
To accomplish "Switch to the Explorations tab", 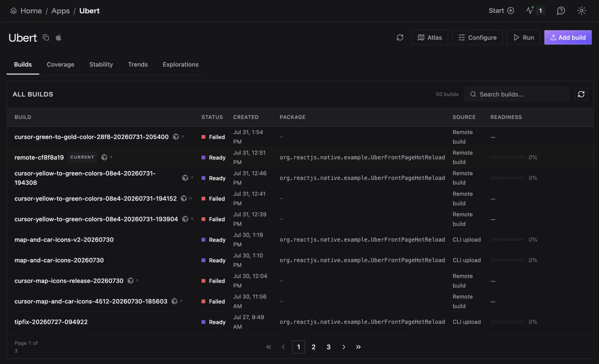I will click(180, 64).
